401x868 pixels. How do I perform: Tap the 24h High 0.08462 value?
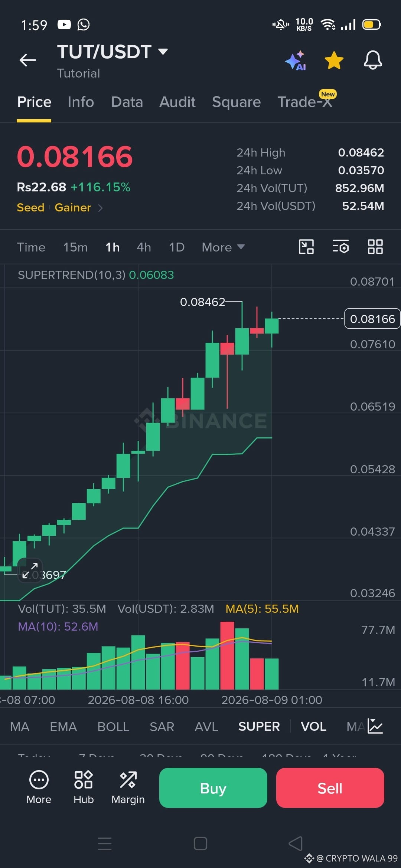(x=361, y=152)
